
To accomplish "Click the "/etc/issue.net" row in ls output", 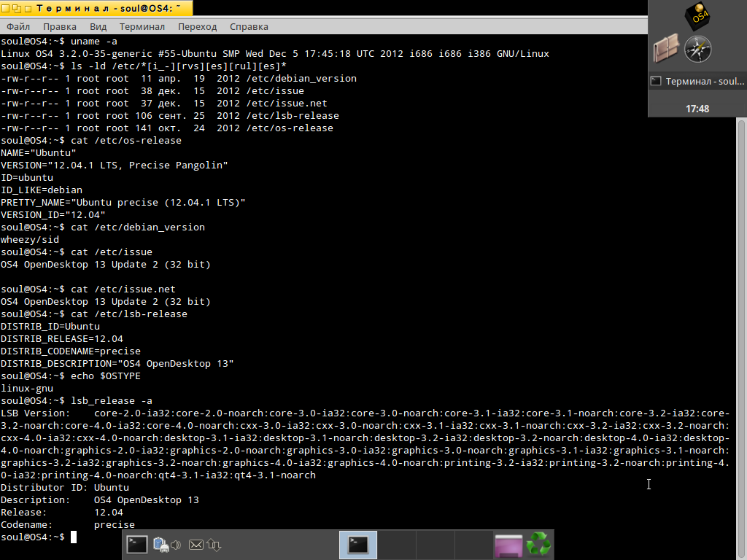I will coord(164,104).
